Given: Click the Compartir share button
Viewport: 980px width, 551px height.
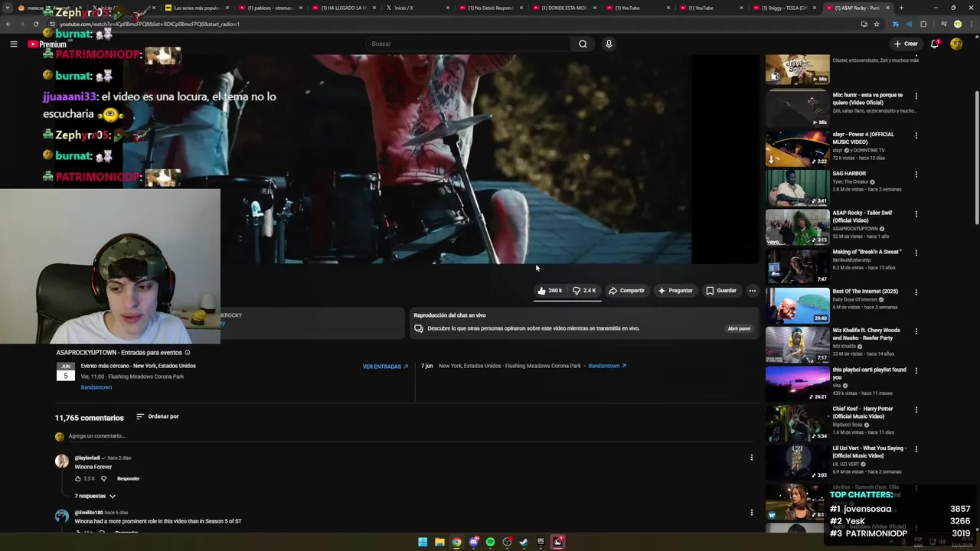Looking at the screenshot, I should pyautogui.click(x=626, y=291).
